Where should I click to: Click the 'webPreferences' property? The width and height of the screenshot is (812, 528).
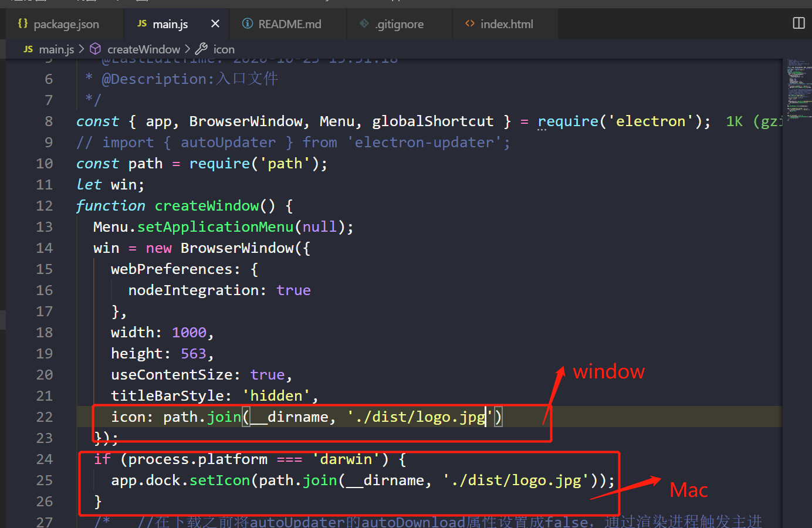click(x=172, y=269)
